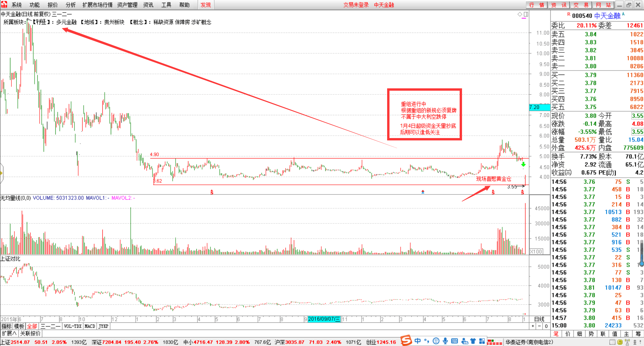Viewport: 644px width, 346px height.
Task: Click the Sogou input method logo
Action: pos(406,341)
